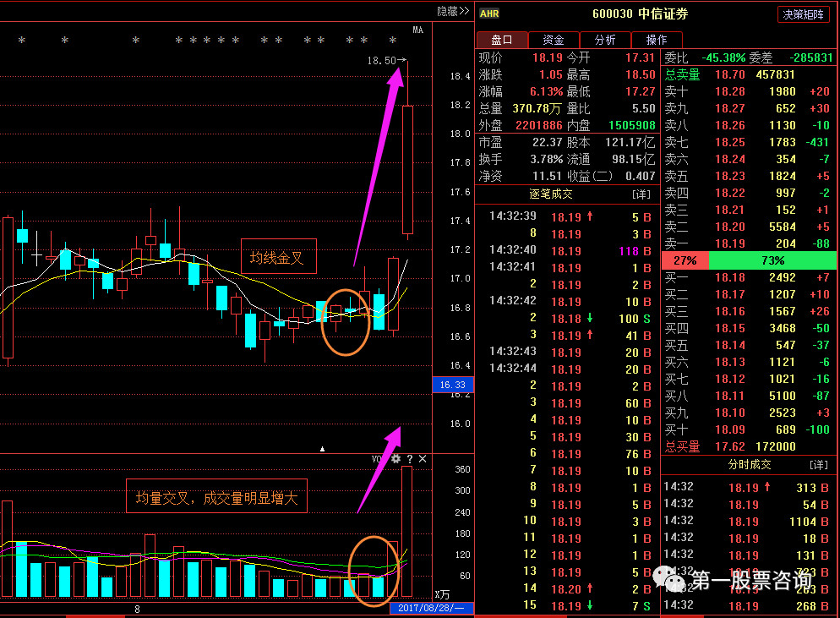Click the 18.50 high price label
The width and height of the screenshot is (840, 618).
point(381,61)
